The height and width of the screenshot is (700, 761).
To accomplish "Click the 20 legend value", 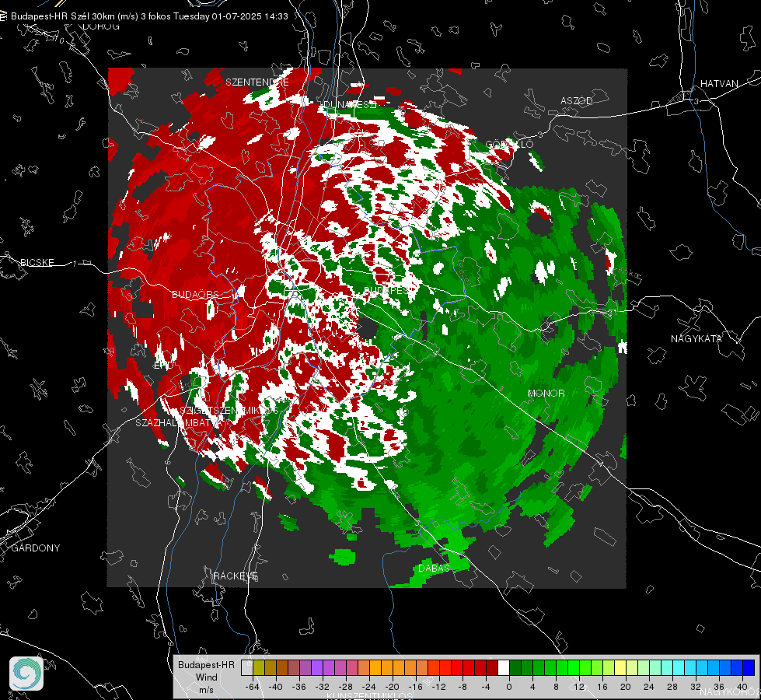I will (625, 687).
